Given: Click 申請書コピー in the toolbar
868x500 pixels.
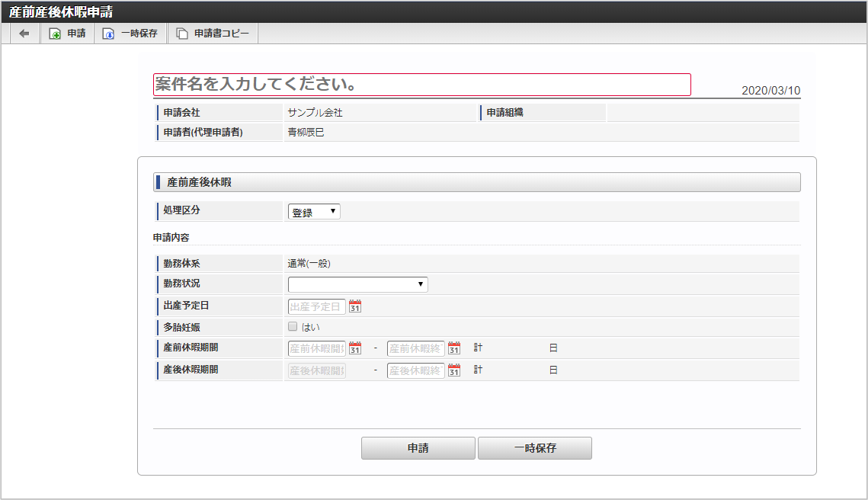Looking at the screenshot, I should point(213,34).
